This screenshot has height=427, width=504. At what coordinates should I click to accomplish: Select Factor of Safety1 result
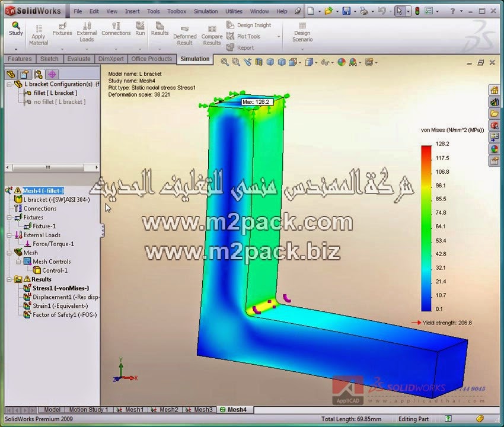click(65, 315)
